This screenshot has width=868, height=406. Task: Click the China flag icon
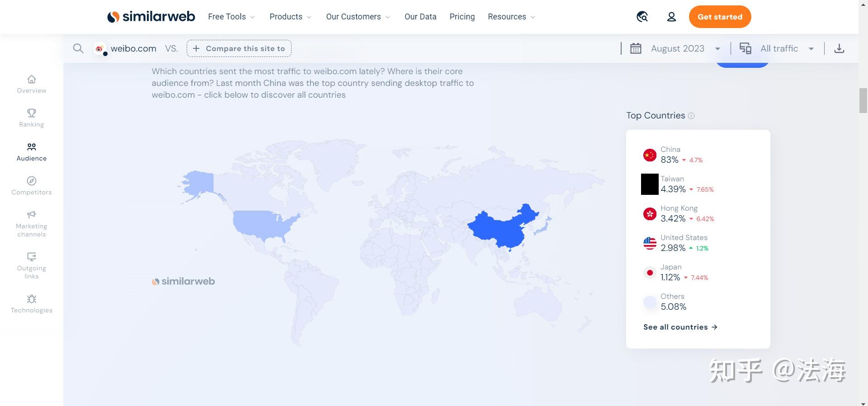click(650, 155)
